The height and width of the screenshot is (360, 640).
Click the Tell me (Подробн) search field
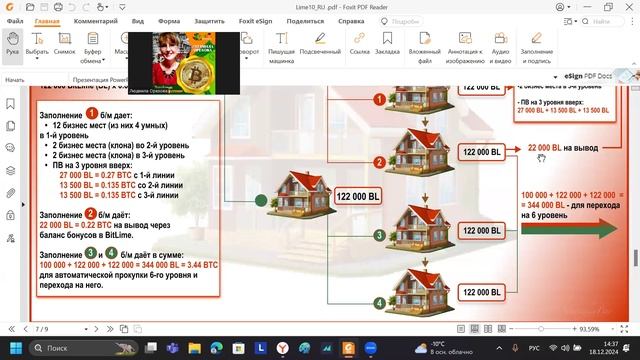coord(401,21)
